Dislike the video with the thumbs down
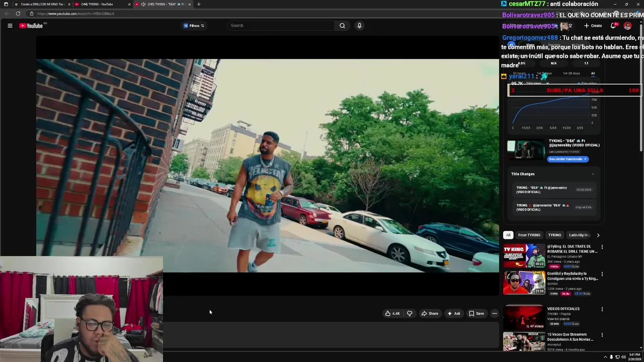Image resolution: width=644 pixels, height=362 pixels. pyautogui.click(x=410, y=313)
